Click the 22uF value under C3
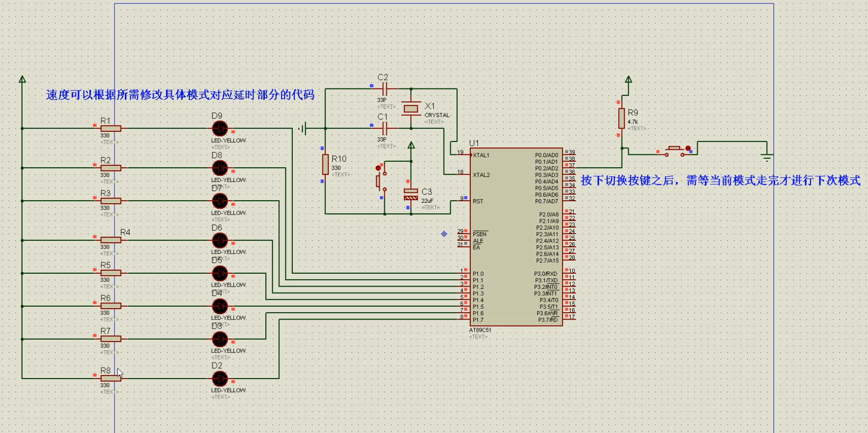The height and width of the screenshot is (433, 868). (x=427, y=201)
